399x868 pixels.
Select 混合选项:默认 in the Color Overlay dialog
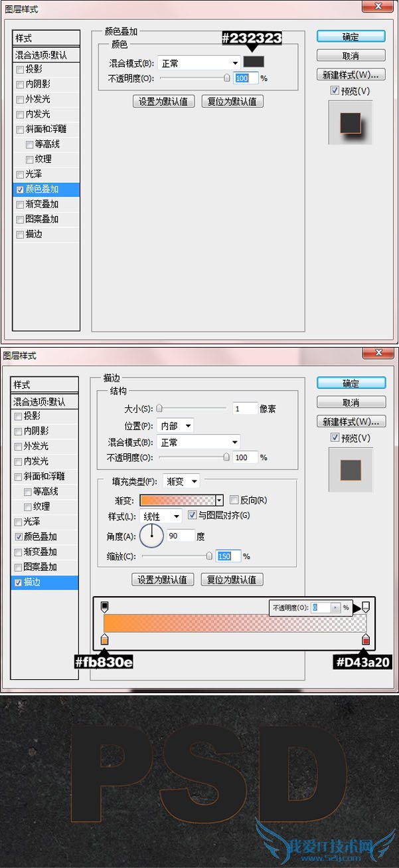coord(46,54)
